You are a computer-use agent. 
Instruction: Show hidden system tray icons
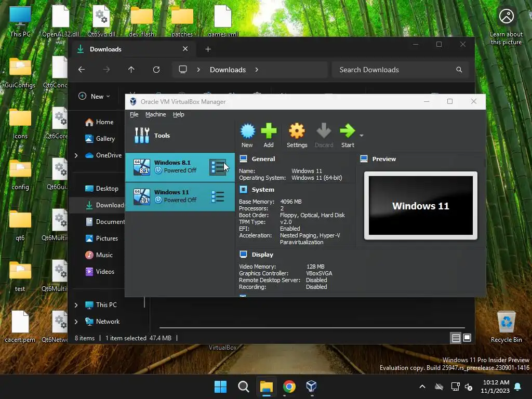click(x=422, y=387)
